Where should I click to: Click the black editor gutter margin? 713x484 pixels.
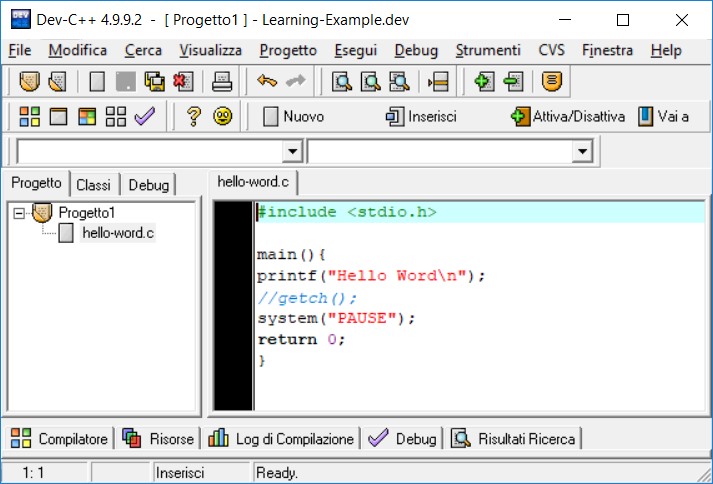(233, 306)
